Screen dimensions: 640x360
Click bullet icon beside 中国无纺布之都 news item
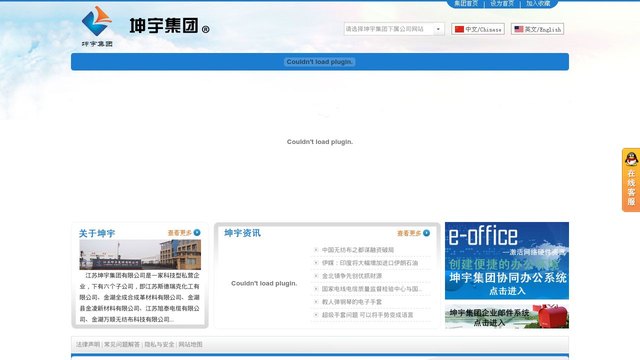pos(316,250)
